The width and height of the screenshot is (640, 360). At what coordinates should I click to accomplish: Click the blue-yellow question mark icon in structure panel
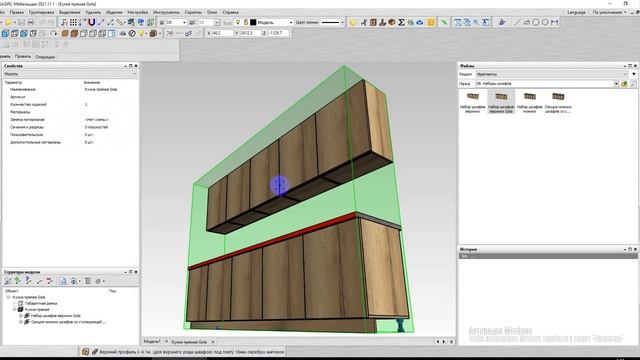[x=27, y=281]
